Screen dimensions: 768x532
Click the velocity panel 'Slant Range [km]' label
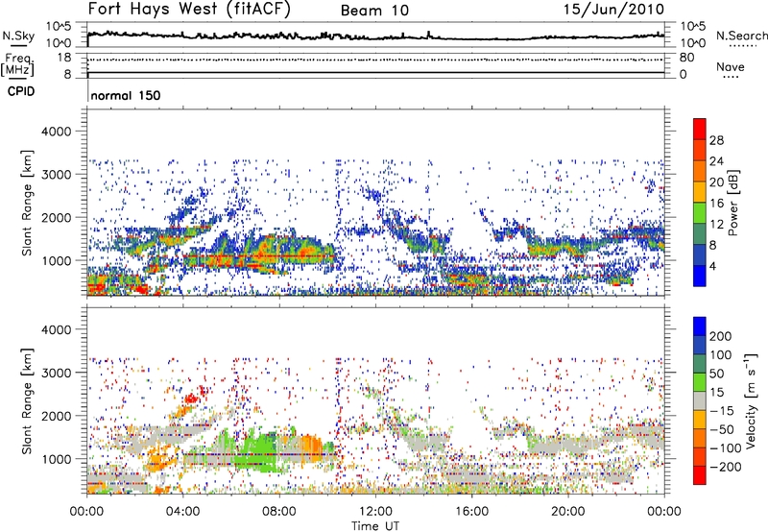click(x=28, y=400)
